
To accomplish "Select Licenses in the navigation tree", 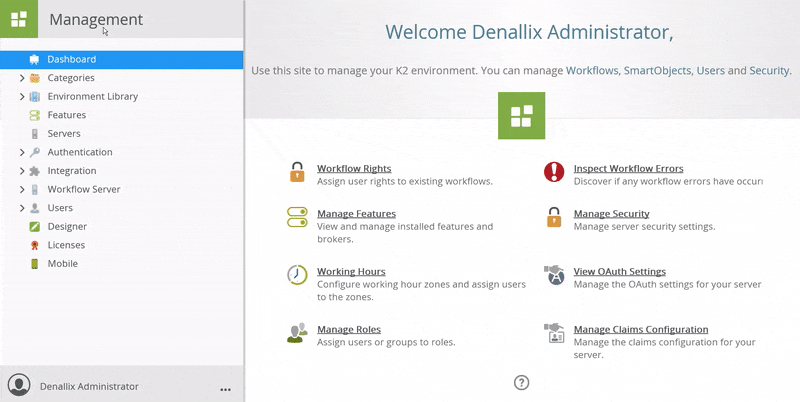I will coord(66,245).
